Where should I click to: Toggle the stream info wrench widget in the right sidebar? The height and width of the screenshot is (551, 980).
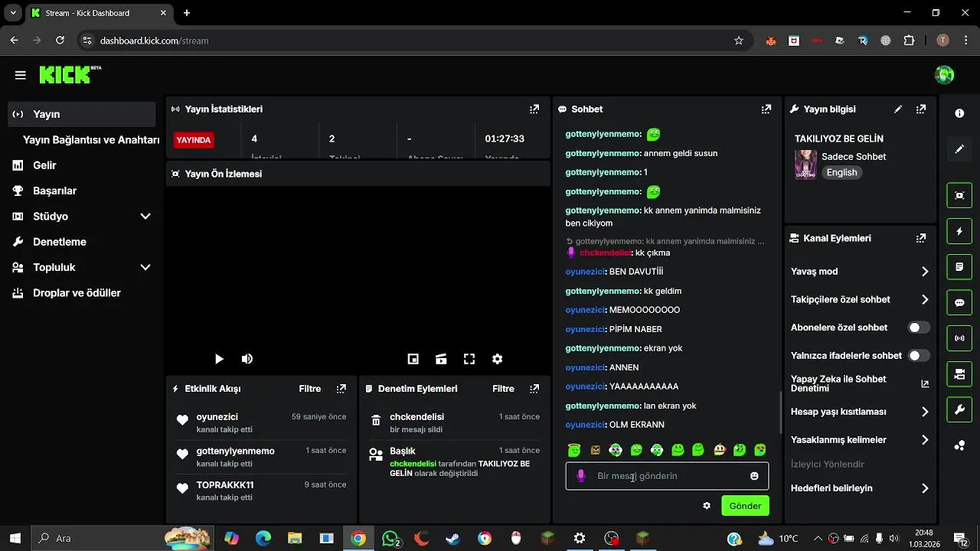pyautogui.click(x=959, y=410)
